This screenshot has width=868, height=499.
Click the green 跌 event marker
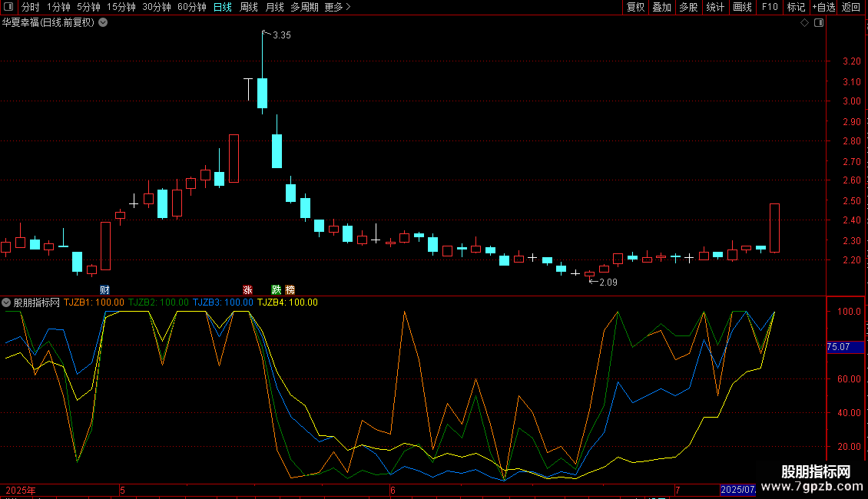tap(276, 290)
